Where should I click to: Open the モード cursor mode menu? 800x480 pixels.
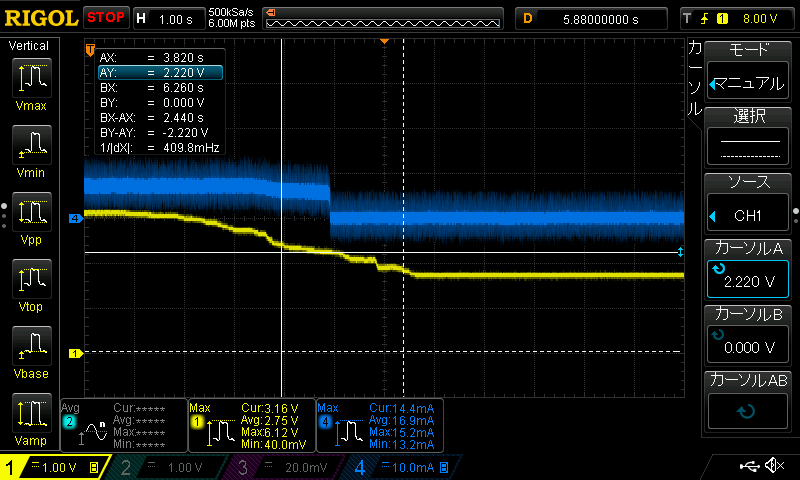(750, 68)
